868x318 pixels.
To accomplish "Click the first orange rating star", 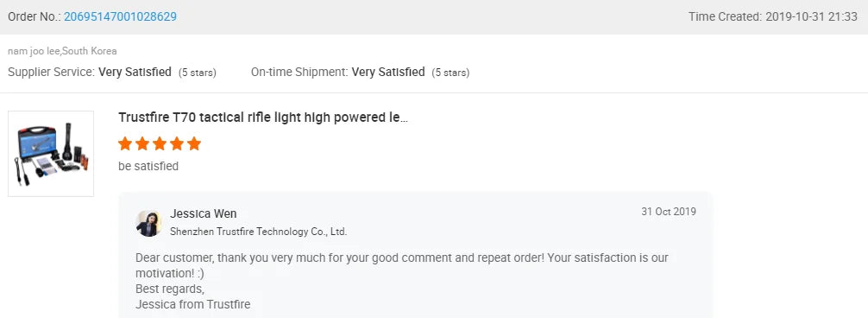I will 125,144.
